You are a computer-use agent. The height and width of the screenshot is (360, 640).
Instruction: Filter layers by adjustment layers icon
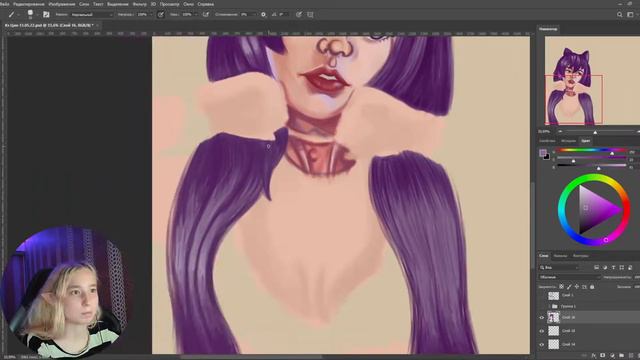tap(605, 267)
